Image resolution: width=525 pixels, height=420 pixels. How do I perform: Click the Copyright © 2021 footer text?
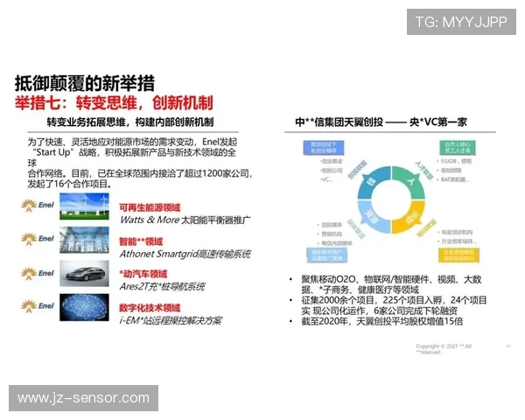[444, 349]
